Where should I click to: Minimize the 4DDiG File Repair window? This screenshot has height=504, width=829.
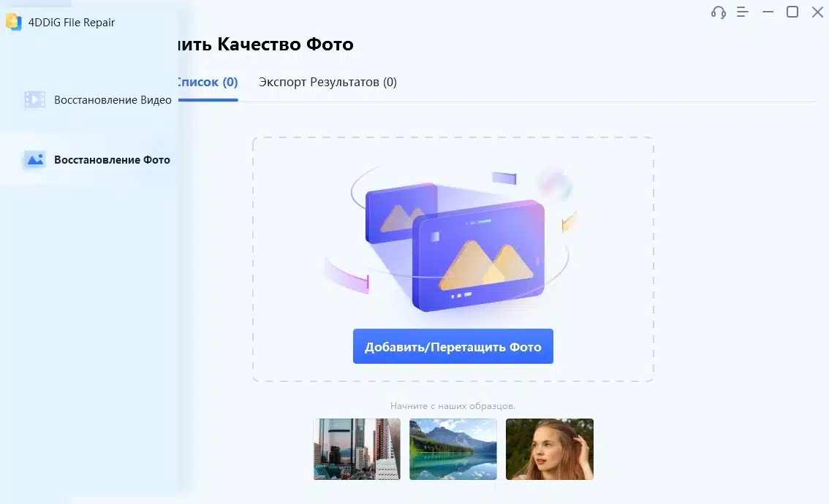tap(768, 12)
